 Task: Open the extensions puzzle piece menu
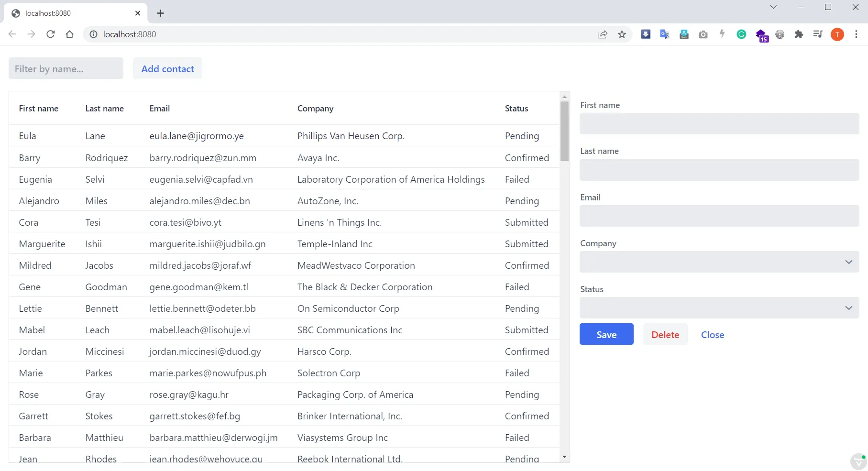coord(799,34)
